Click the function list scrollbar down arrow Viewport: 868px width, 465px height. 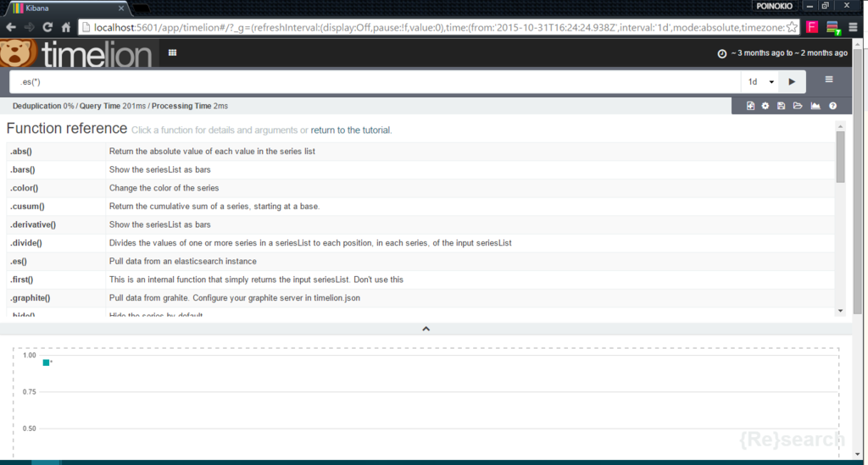(x=840, y=311)
